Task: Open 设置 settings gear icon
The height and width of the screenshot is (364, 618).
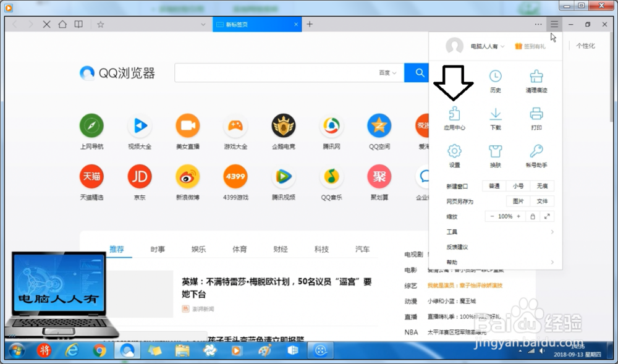Action: 454,156
